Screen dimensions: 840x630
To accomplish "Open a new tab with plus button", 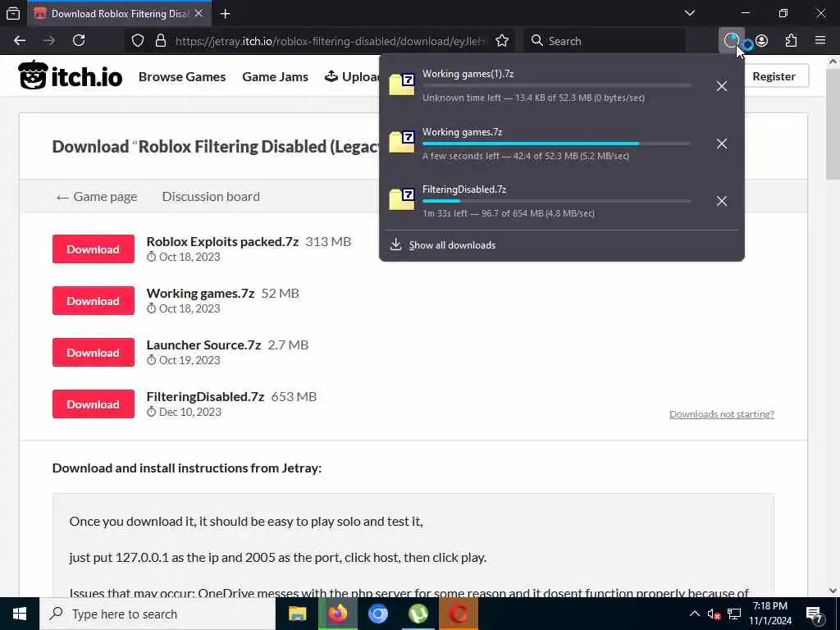I will coord(226,14).
